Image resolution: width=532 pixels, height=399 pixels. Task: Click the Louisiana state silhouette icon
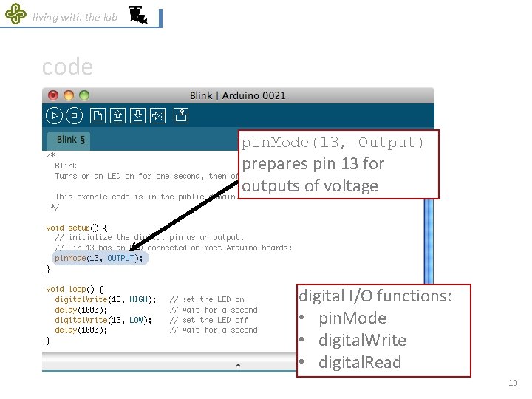pos(138,16)
